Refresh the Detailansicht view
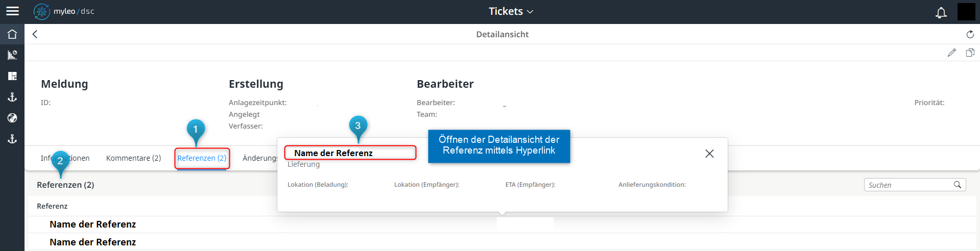 click(x=970, y=34)
